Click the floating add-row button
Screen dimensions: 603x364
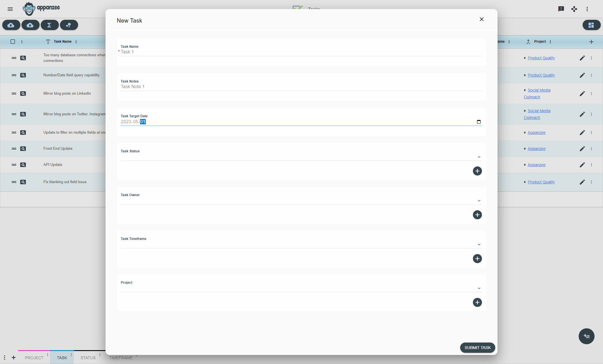coord(587,336)
